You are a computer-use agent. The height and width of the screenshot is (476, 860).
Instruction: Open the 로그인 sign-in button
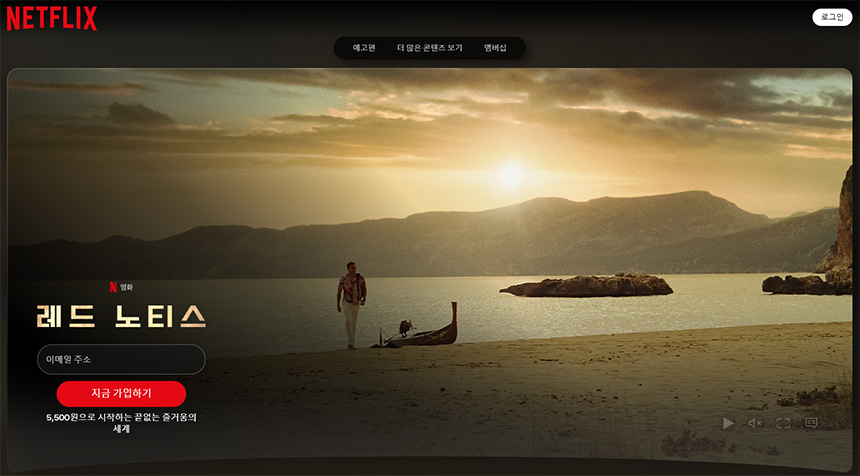click(832, 17)
